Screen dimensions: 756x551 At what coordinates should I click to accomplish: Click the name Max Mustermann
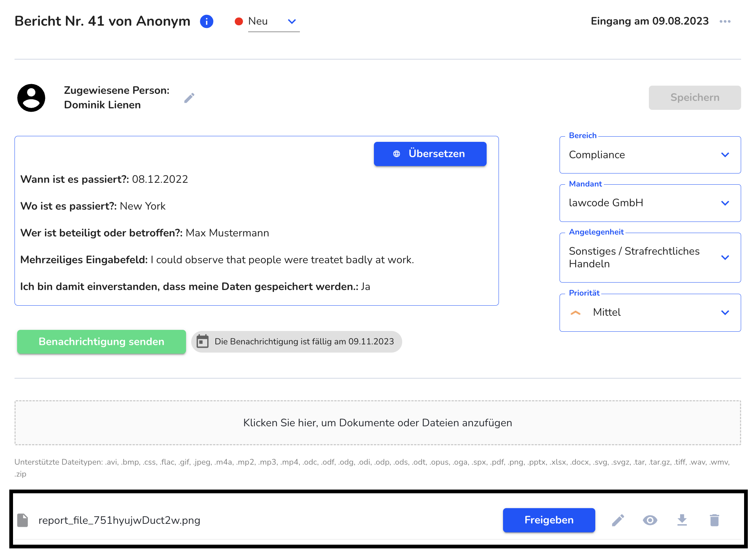[x=227, y=233]
